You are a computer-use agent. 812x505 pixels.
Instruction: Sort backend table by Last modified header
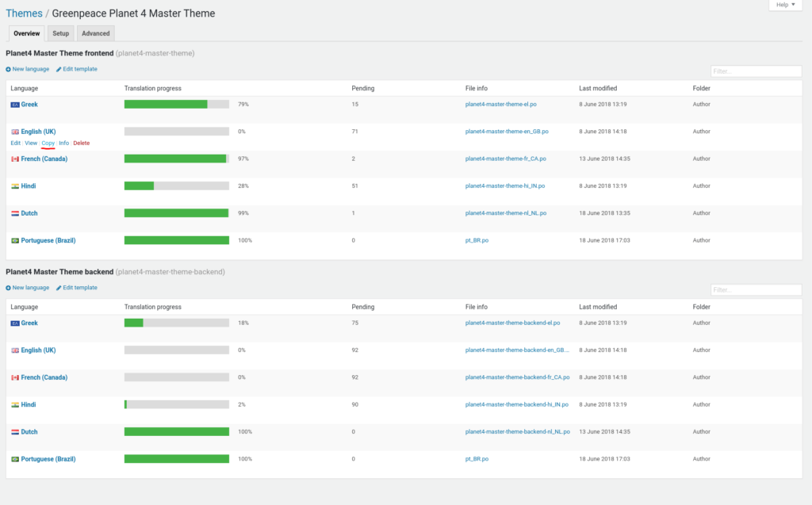598,307
